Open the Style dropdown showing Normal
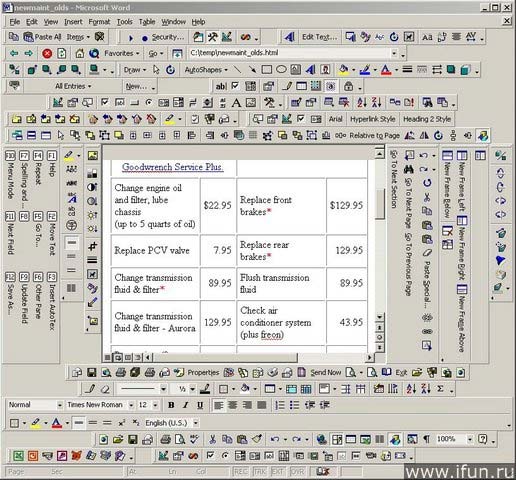Viewport: 516px width, 480px height. [x=59, y=405]
